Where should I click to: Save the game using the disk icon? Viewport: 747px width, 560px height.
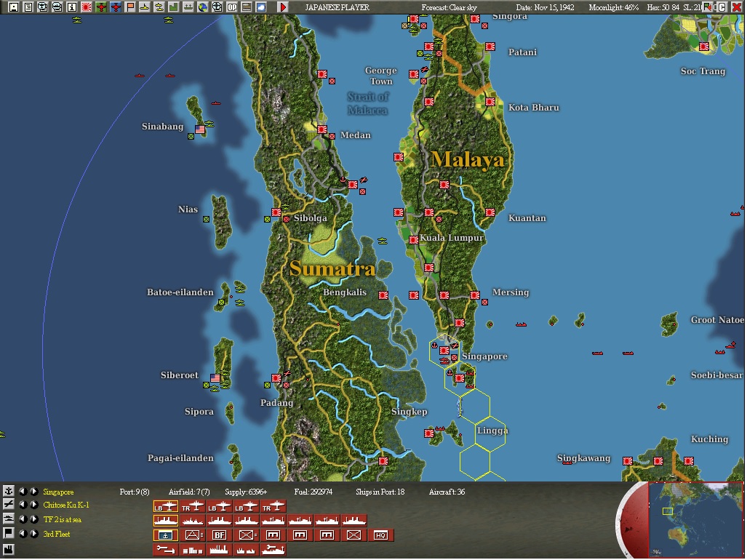(x=13, y=6)
